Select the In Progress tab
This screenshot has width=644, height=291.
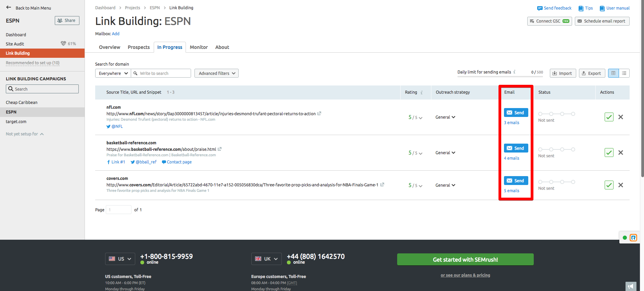tap(170, 47)
